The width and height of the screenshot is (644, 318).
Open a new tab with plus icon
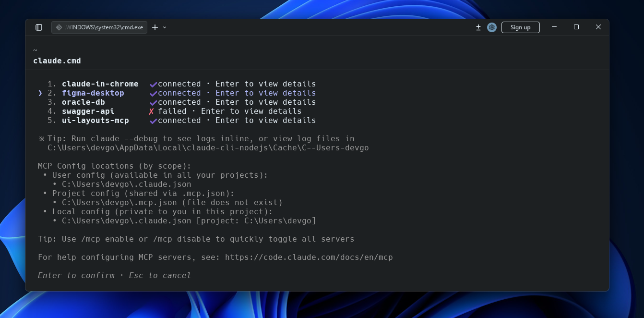pos(155,27)
